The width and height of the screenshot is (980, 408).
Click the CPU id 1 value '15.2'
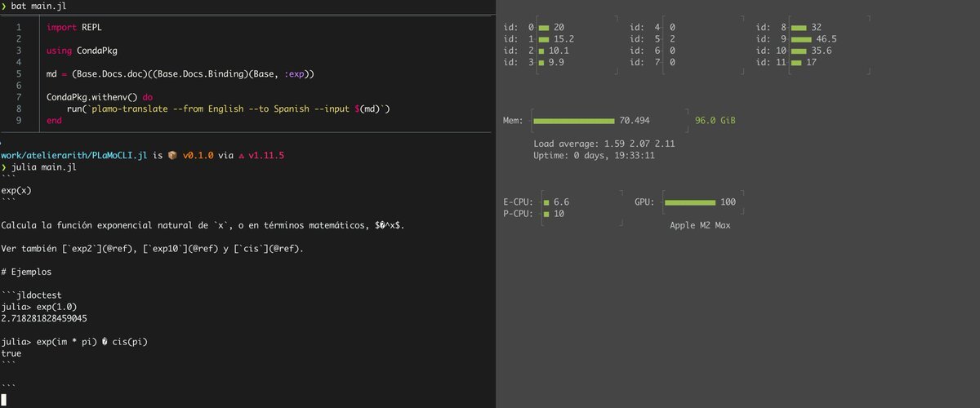click(x=563, y=38)
